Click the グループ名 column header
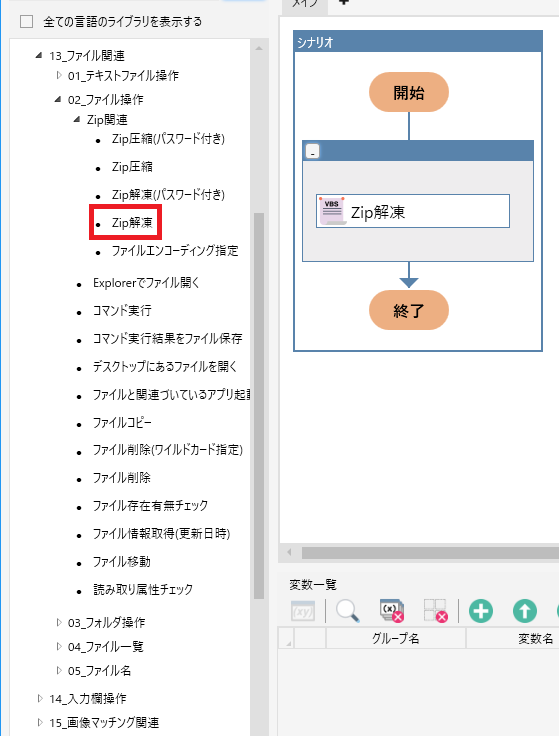 click(x=396, y=638)
